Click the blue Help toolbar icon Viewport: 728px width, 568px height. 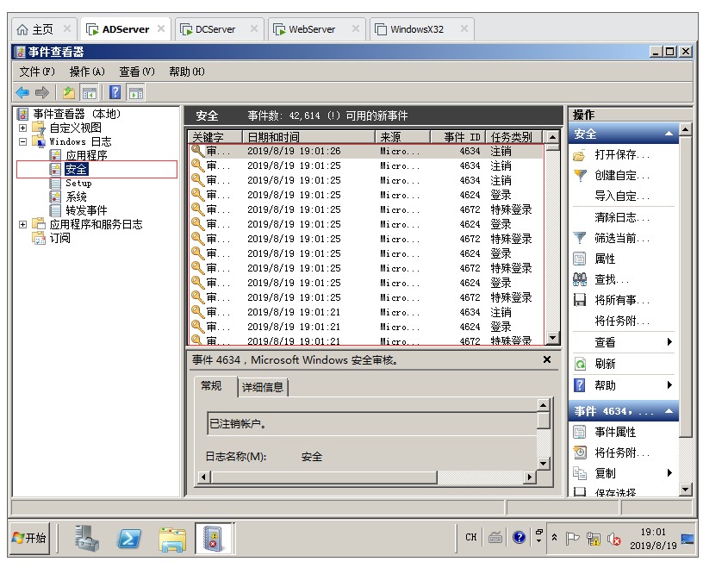tap(115, 92)
